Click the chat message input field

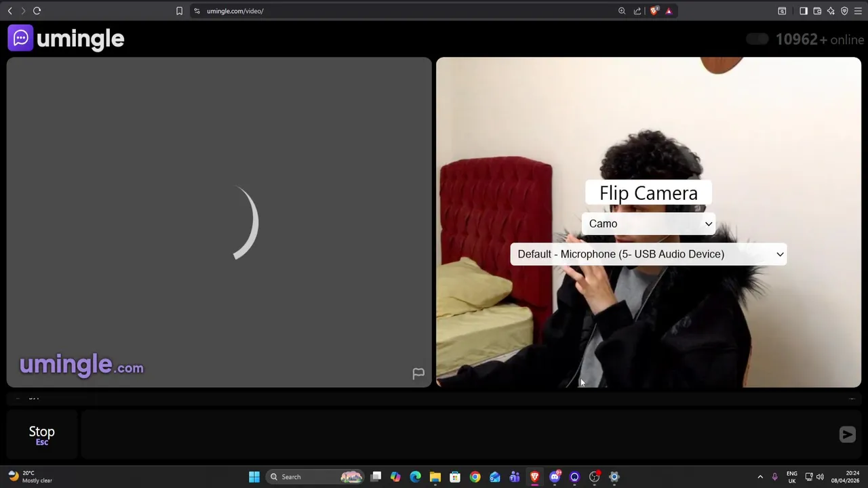click(x=456, y=434)
